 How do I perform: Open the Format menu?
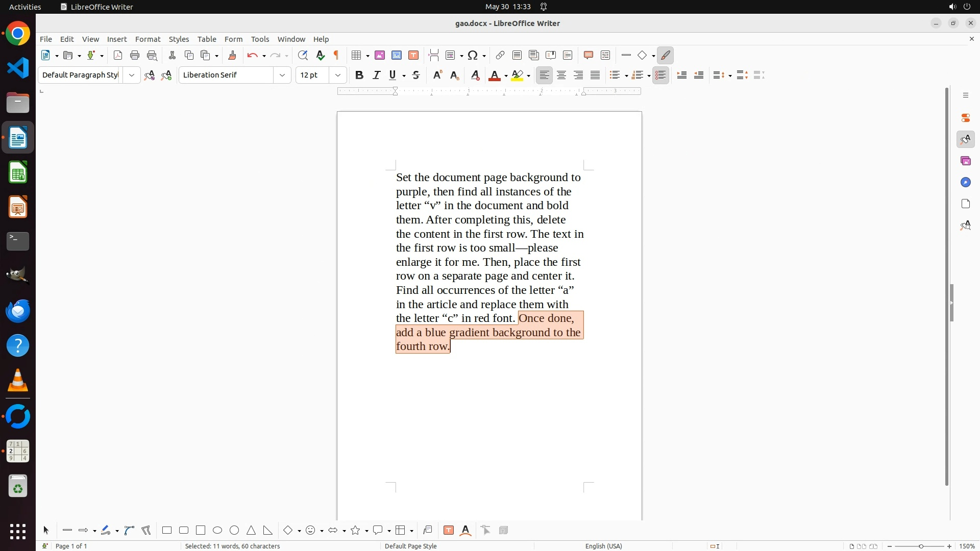point(148,39)
